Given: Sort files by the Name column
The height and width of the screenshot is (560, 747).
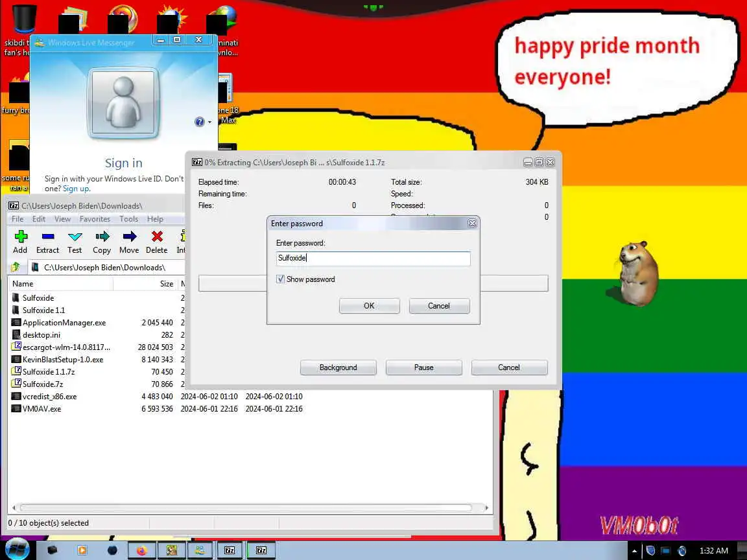Looking at the screenshot, I should [x=60, y=284].
